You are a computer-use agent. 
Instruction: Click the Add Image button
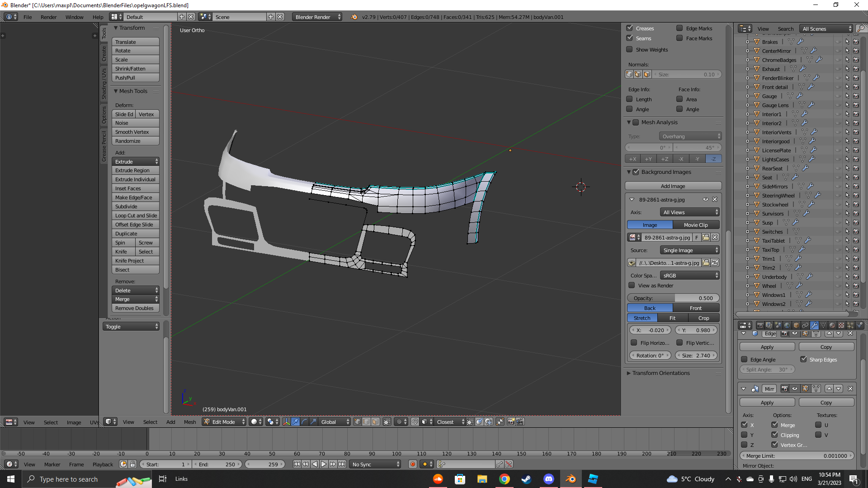[x=673, y=186]
